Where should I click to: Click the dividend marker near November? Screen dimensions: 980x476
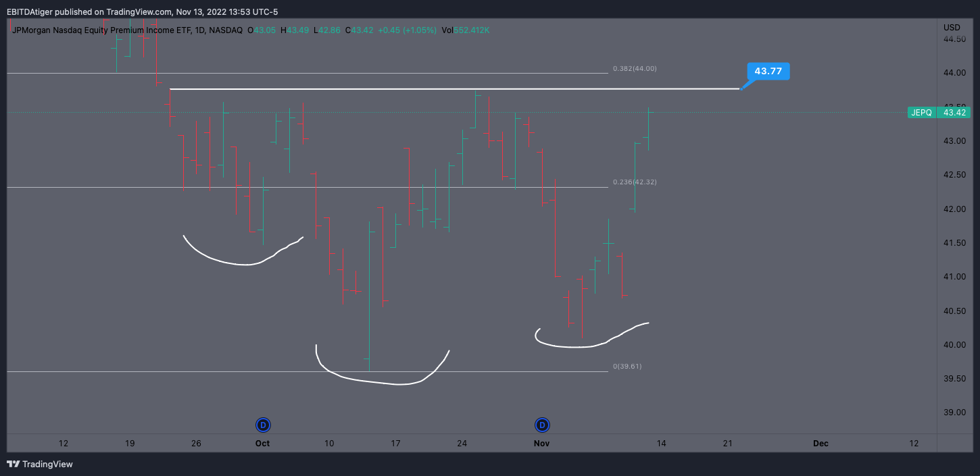click(x=542, y=425)
